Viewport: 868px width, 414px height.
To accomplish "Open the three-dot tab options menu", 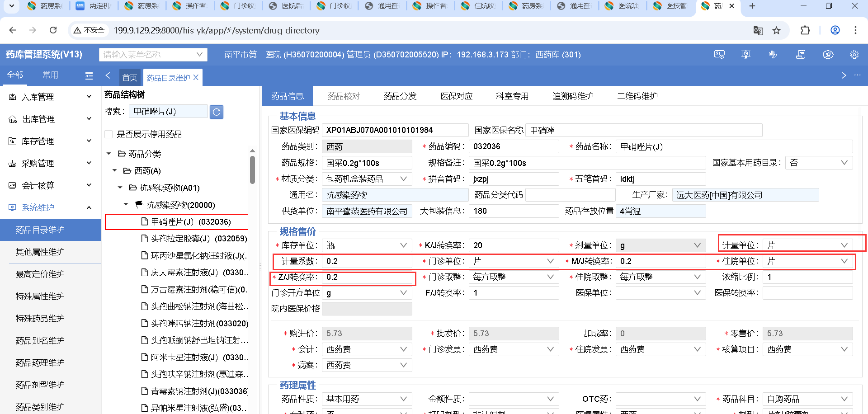I will click(x=857, y=75).
